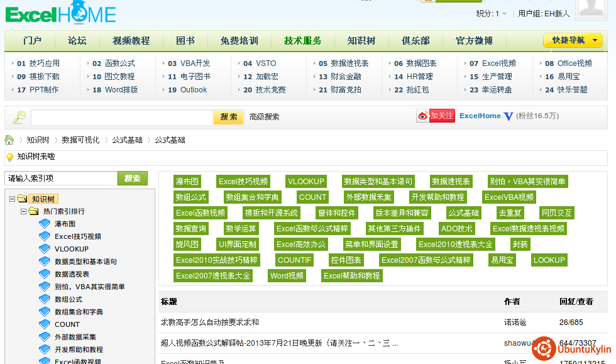
Task: Click the folder icon of 热门索引排行
Action: [34, 211]
